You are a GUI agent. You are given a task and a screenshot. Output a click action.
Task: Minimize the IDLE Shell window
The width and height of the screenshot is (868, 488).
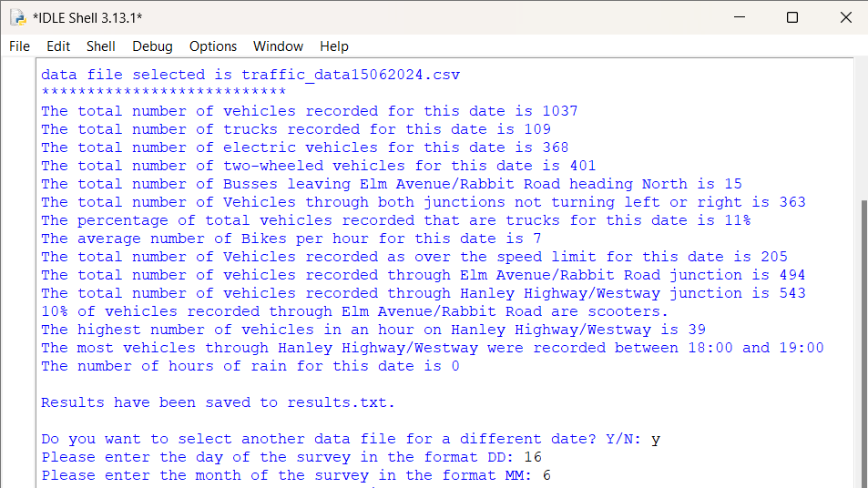click(740, 17)
